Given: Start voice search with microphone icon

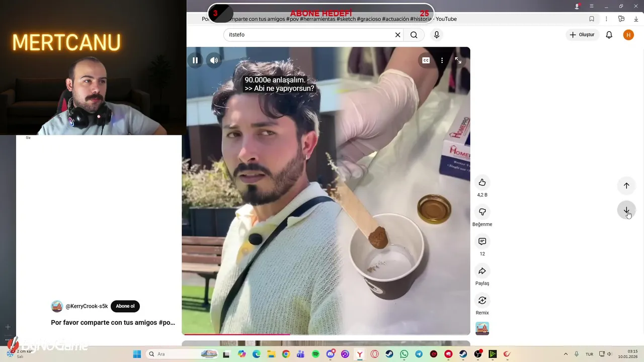Looking at the screenshot, I should point(436,35).
